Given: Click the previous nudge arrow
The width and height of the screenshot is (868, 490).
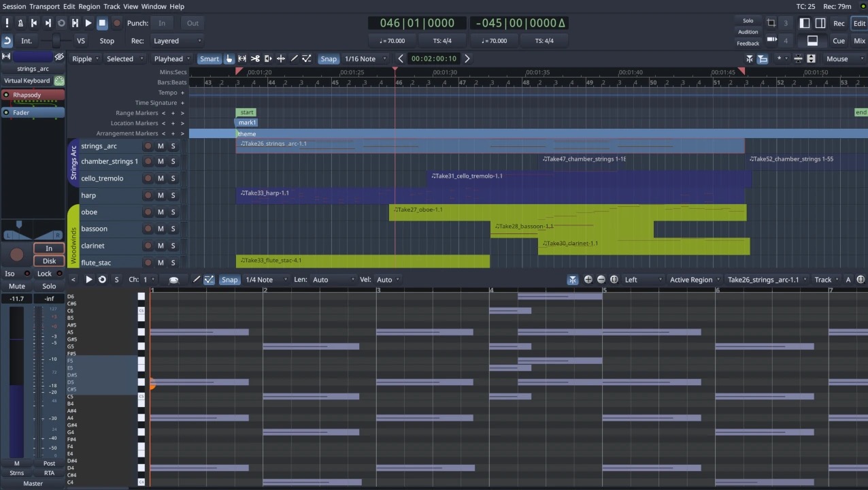Looking at the screenshot, I should [x=401, y=59].
